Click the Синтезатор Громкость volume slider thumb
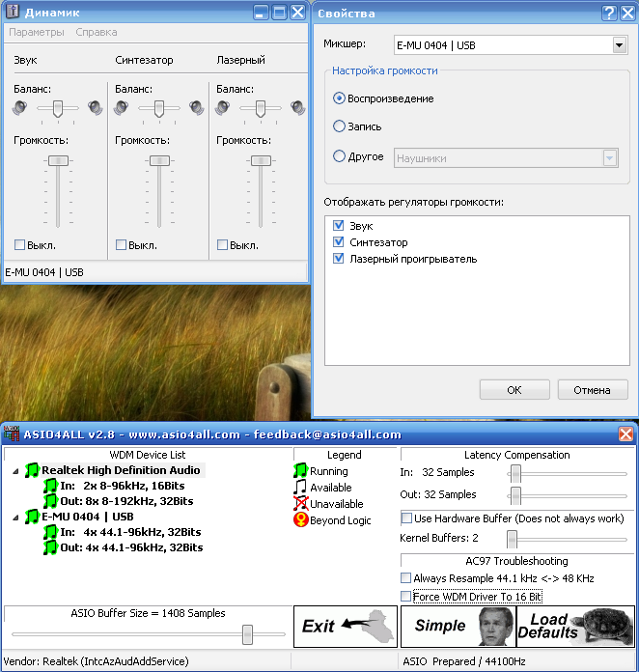 click(x=159, y=160)
